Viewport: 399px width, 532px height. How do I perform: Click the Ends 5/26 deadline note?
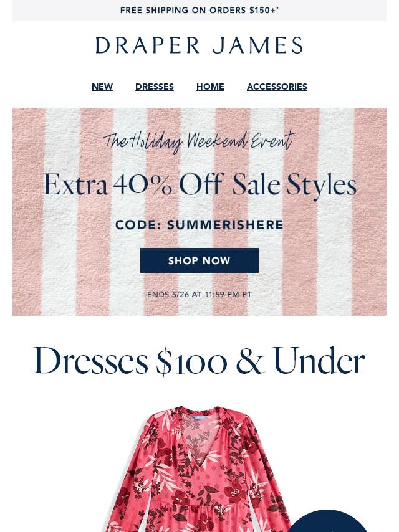199,295
